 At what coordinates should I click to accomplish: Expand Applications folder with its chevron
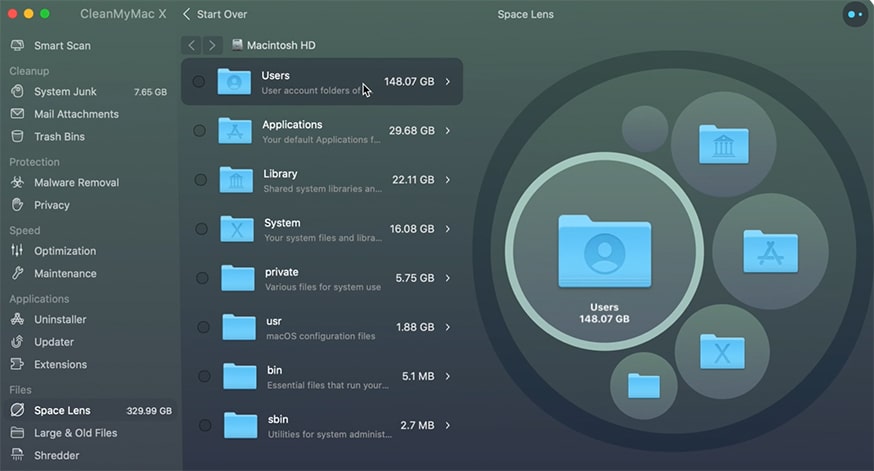tap(448, 130)
